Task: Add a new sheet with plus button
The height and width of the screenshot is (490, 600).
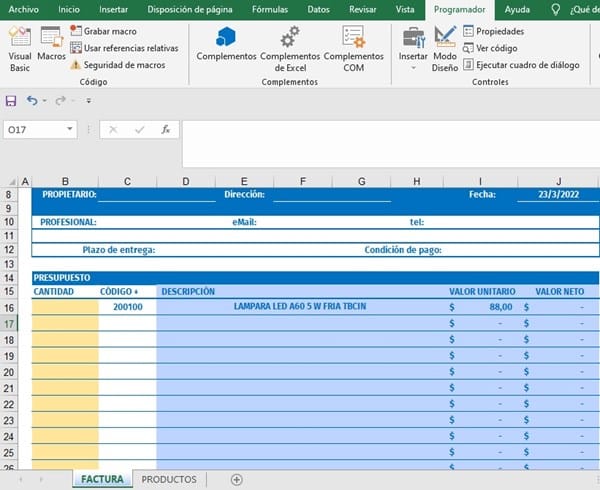Action: pyautogui.click(x=236, y=480)
